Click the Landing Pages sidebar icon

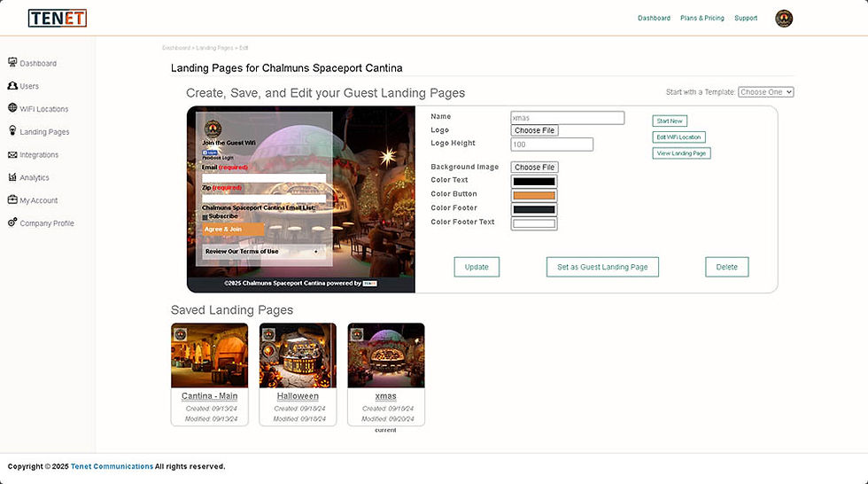[x=12, y=130]
